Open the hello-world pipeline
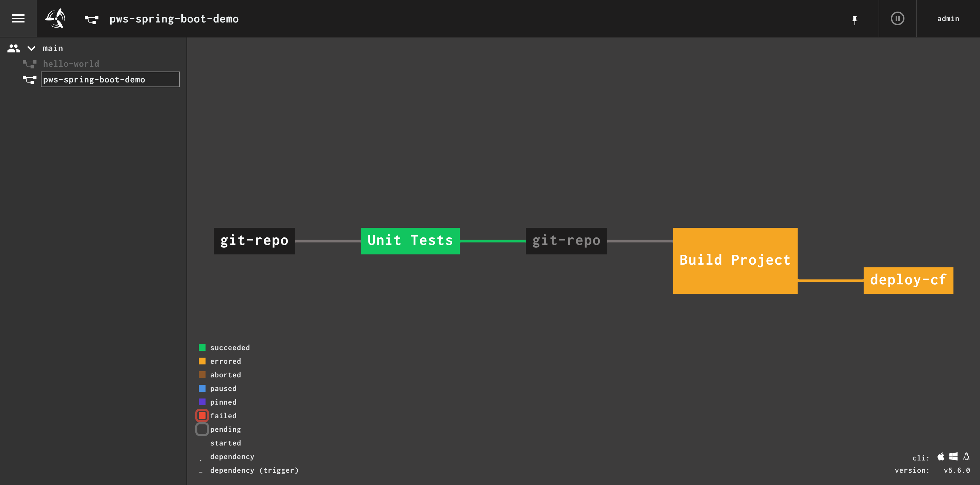This screenshot has height=485, width=980. click(x=71, y=64)
